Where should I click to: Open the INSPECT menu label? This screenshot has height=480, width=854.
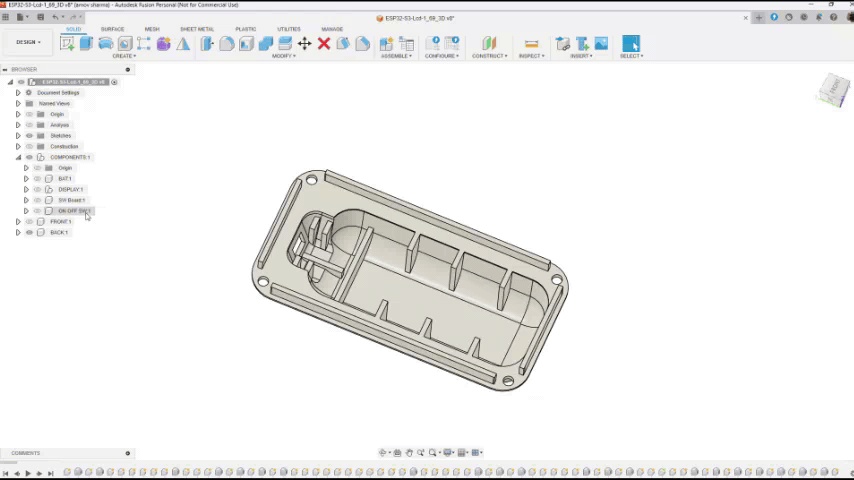(532, 56)
